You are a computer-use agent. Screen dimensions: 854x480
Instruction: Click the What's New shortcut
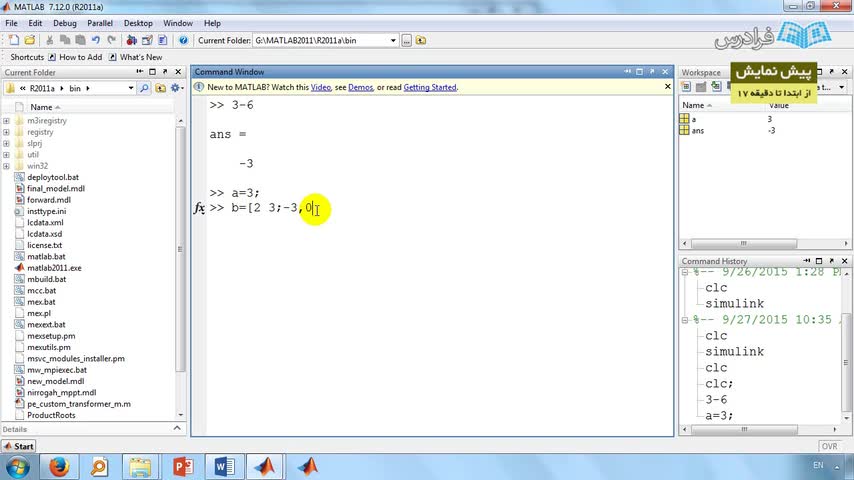[x=136, y=57]
